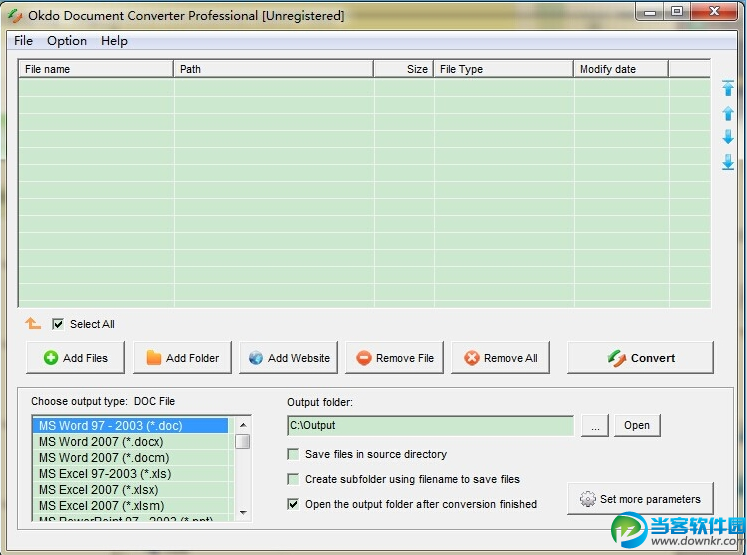Click the move-to-top arrow icon

(728, 89)
